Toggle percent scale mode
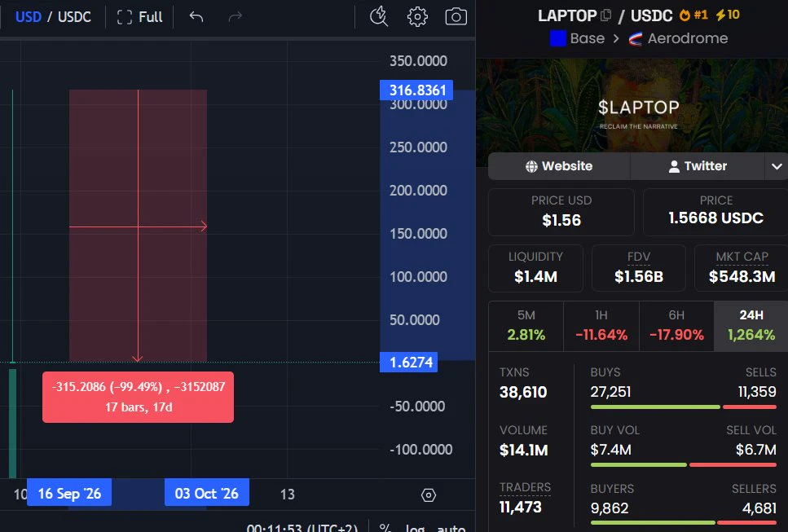788x532 pixels. [385, 527]
